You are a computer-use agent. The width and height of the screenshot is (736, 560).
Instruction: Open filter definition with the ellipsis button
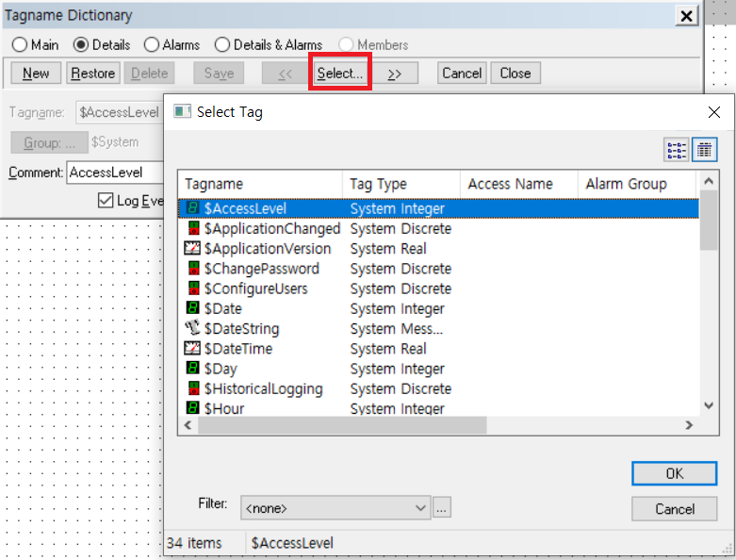pyautogui.click(x=442, y=508)
